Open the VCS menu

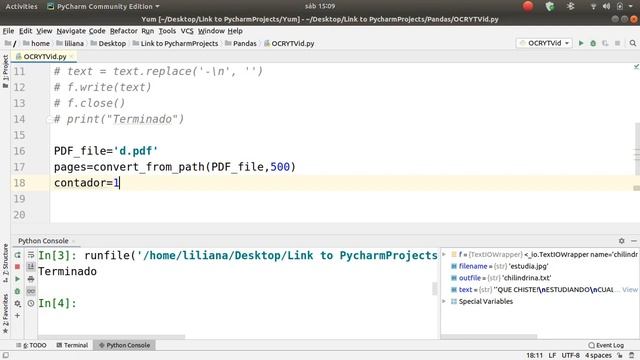(x=187, y=31)
